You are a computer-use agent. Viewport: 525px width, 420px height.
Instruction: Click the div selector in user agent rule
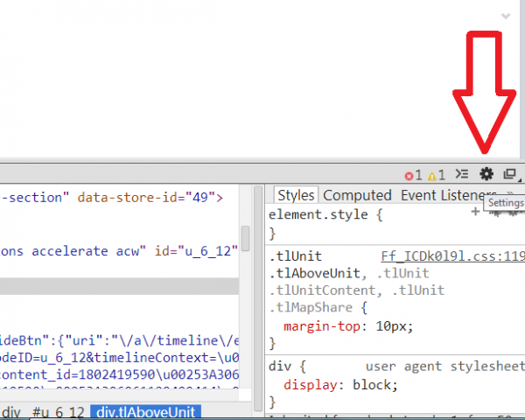[281, 366]
